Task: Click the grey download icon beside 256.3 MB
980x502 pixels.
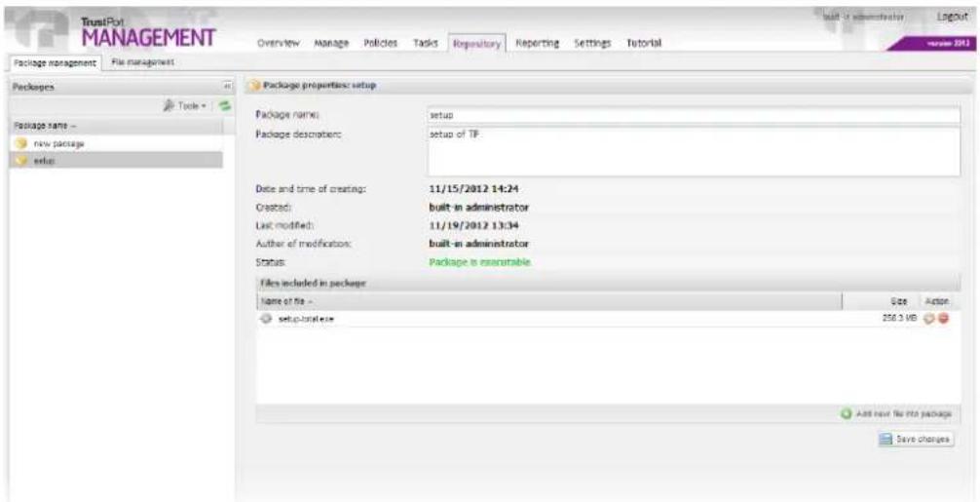Action: pyautogui.click(x=930, y=318)
